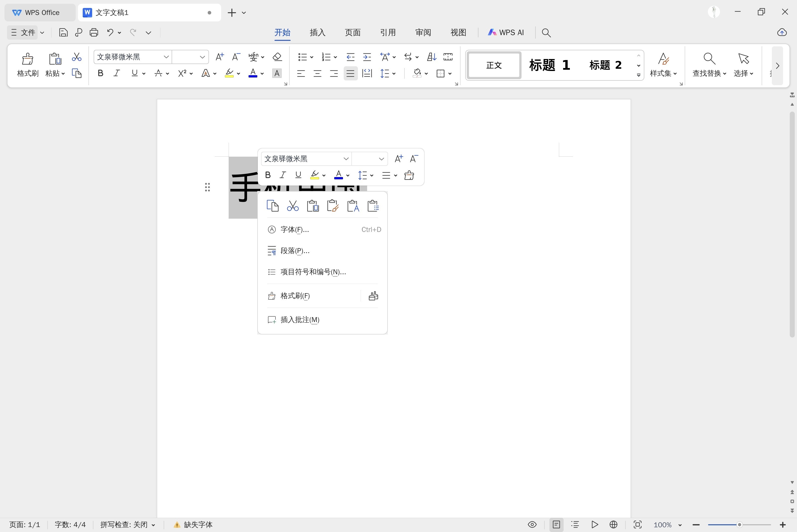Screen dimensions: 797x532
Task: Expand the spell check status dropdown
Action: point(153,525)
